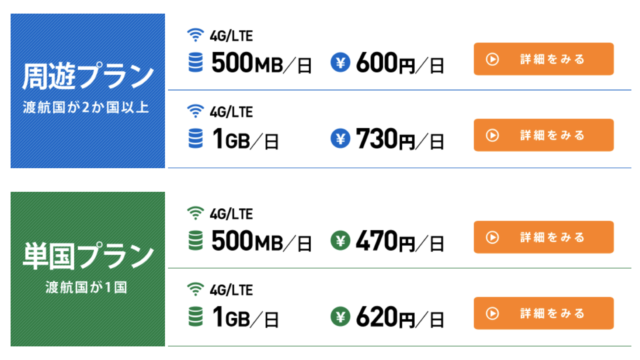Click the green wifi icon above 1GB
This screenshot has height=360, width=640.
tap(196, 289)
